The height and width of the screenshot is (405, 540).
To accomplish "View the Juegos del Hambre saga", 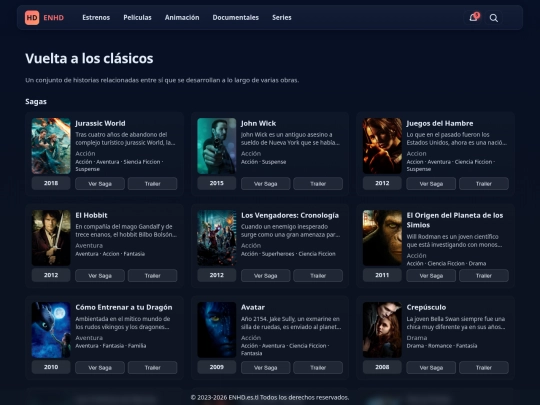I will 431,184.
